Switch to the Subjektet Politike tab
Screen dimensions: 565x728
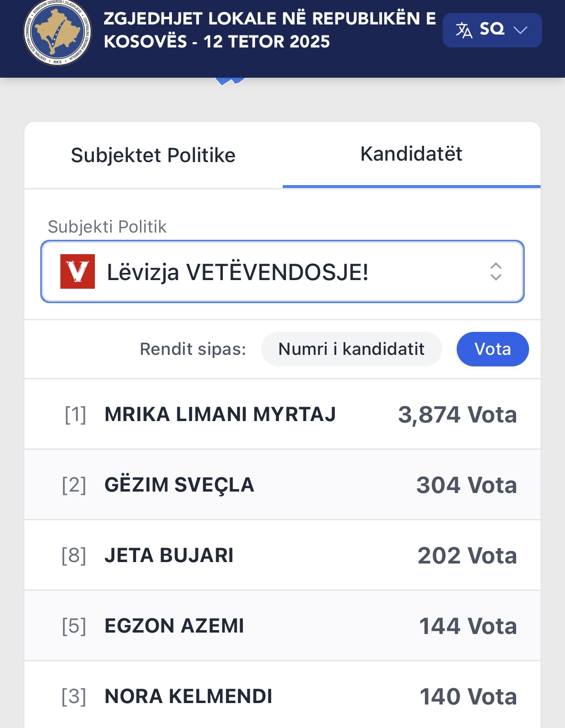click(153, 155)
